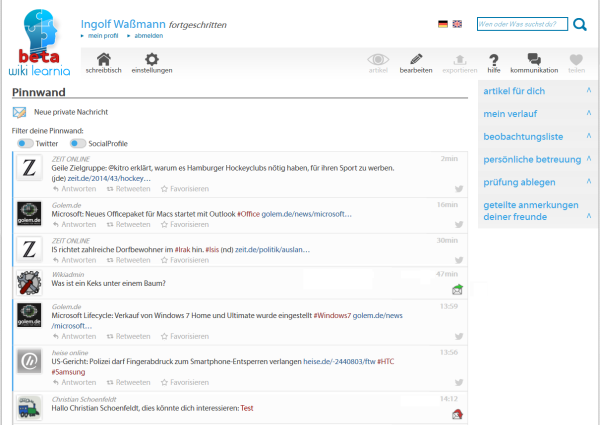Viewport: 600px width, 425px height.
Task: Expand mein verlauf panel arrow
Action: pos(589,113)
